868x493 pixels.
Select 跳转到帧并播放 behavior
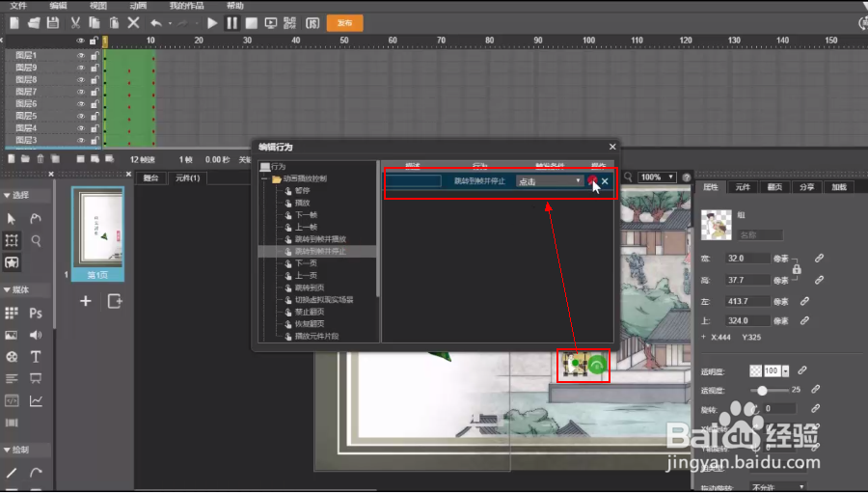tap(320, 239)
